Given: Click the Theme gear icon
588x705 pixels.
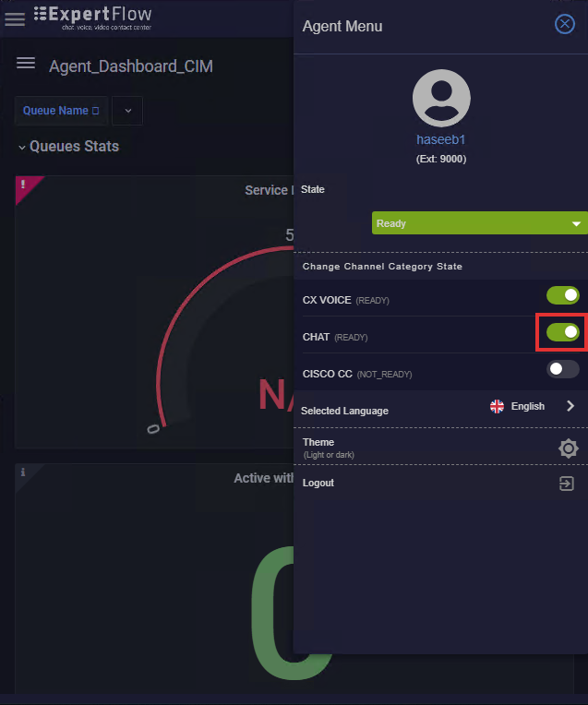Looking at the screenshot, I should click(x=569, y=448).
